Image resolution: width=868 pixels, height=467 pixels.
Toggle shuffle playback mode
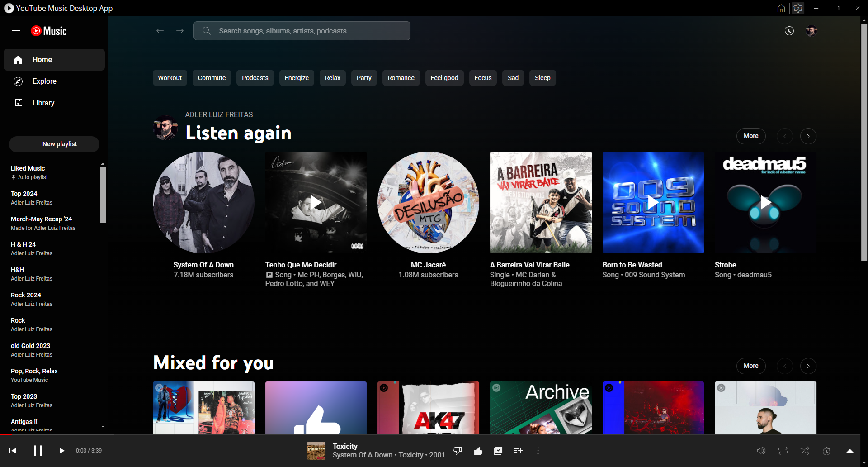pos(805,450)
